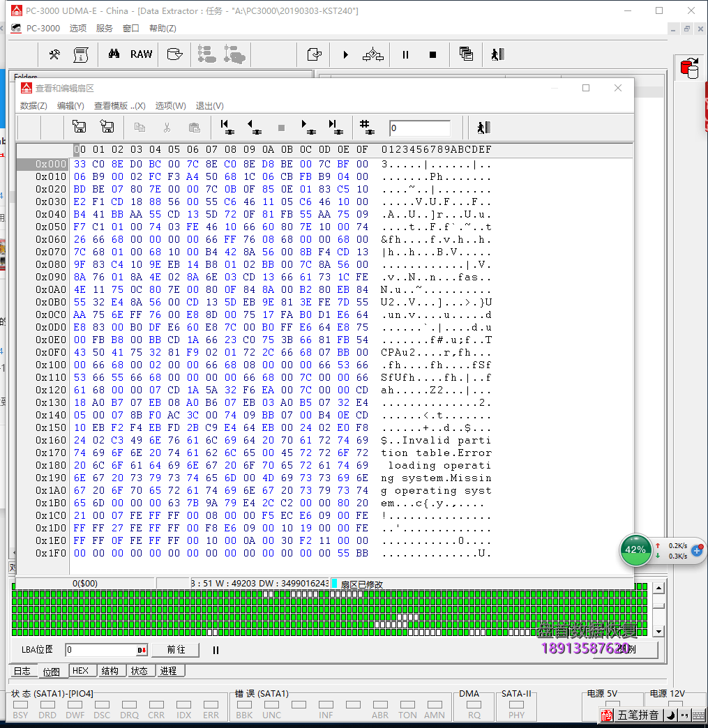Click the script/log scroll icon in main toolbar
708x728 pixels.
81,55
